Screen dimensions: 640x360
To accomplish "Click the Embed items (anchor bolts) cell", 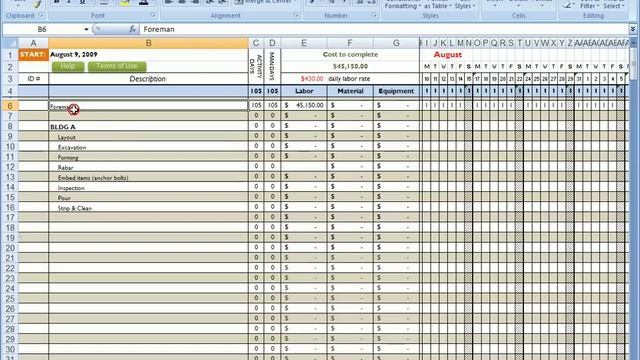I will pyautogui.click(x=149, y=178).
